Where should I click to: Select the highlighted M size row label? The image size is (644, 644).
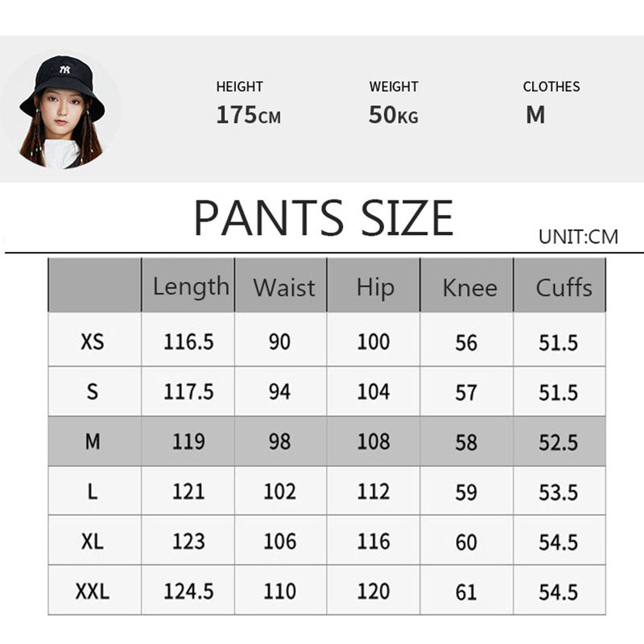(x=93, y=441)
